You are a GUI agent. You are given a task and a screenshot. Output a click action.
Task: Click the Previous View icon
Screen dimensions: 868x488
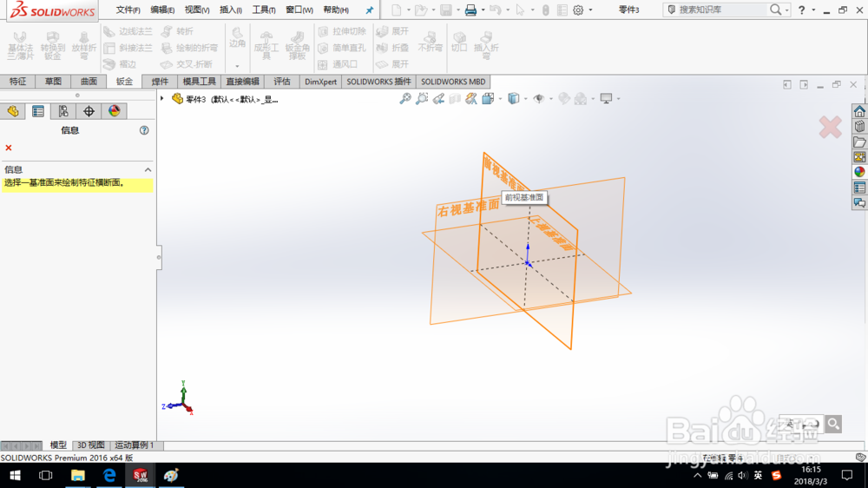438,99
